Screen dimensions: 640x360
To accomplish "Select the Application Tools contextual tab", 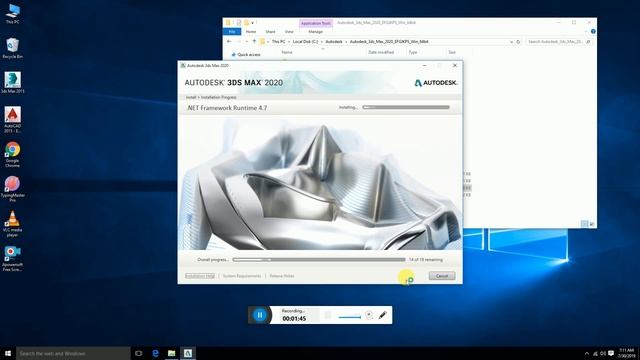I will pyautogui.click(x=316, y=23).
